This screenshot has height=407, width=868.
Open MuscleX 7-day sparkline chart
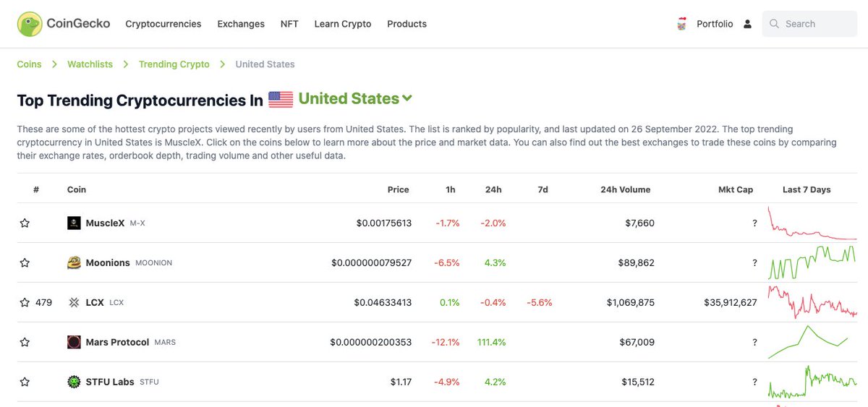812,223
